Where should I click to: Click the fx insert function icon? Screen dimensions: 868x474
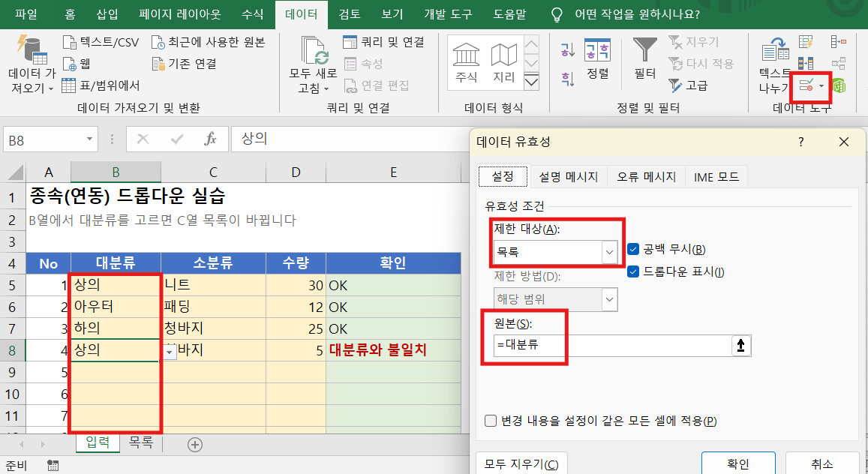(210, 139)
